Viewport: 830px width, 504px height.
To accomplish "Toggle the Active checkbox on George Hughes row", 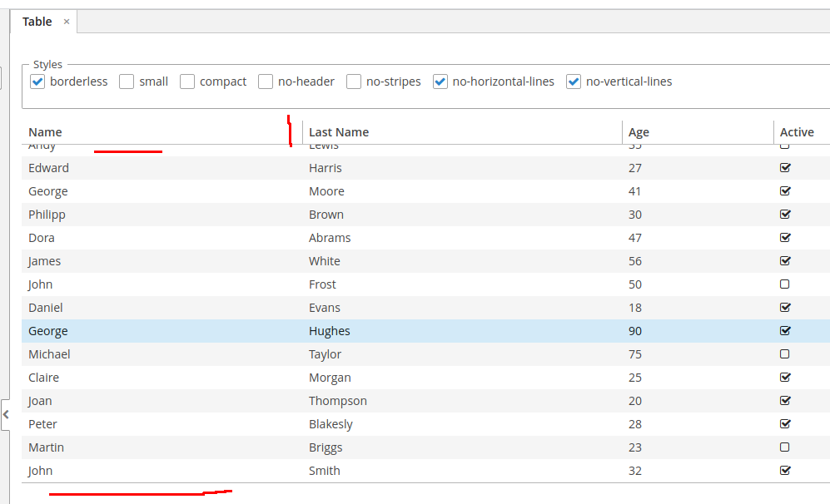I will pyautogui.click(x=785, y=330).
